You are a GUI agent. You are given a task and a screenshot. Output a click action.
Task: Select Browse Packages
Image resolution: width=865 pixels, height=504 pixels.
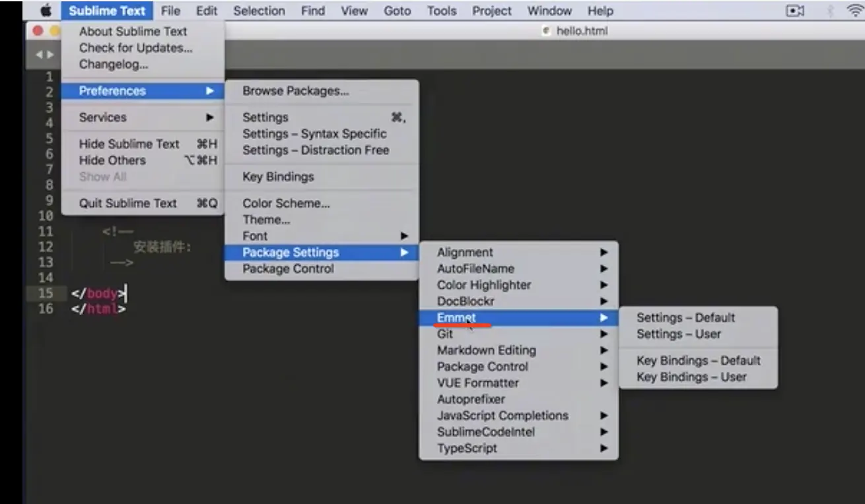322,91
